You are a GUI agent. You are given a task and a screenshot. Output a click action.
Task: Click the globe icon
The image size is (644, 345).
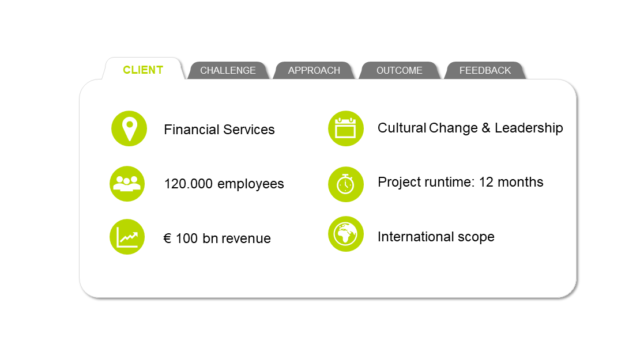click(x=346, y=234)
